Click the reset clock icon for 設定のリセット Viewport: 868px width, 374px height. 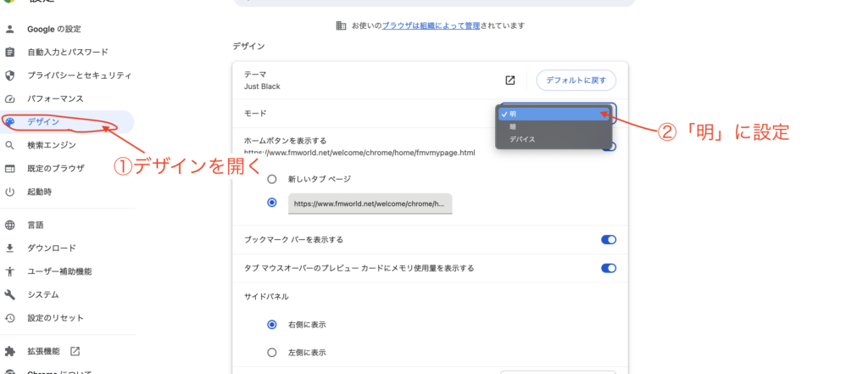point(9,318)
